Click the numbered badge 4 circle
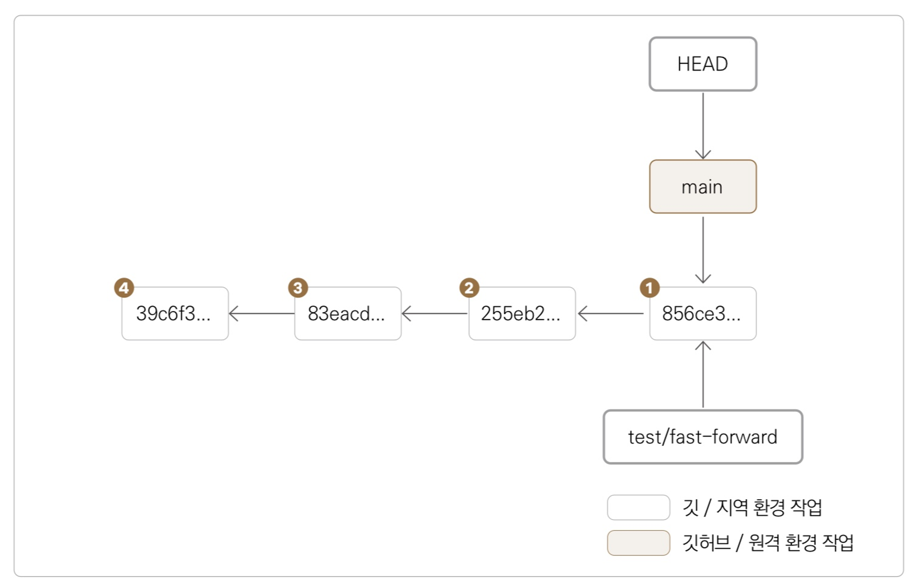 click(124, 288)
